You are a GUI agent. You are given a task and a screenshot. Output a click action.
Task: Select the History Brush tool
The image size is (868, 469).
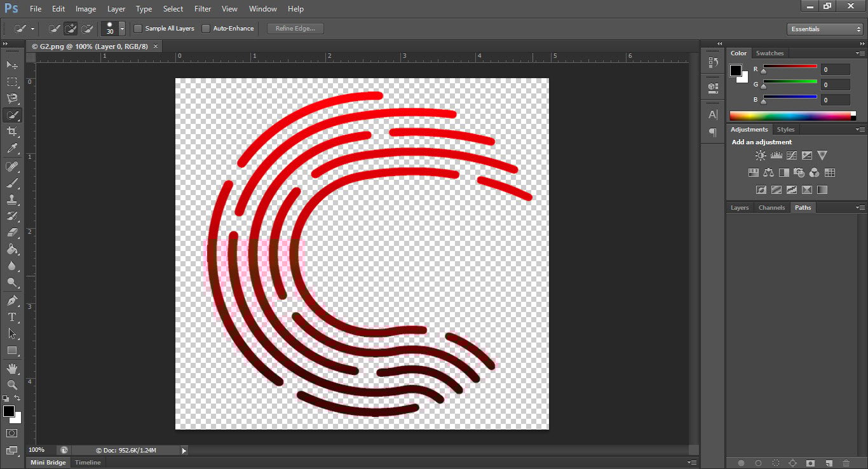12,216
